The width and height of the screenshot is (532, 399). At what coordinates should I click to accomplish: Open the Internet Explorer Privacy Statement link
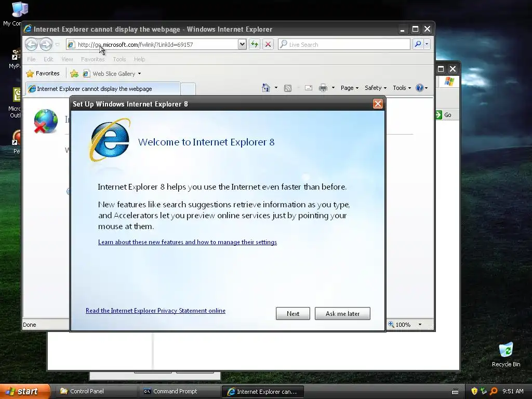(x=155, y=311)
